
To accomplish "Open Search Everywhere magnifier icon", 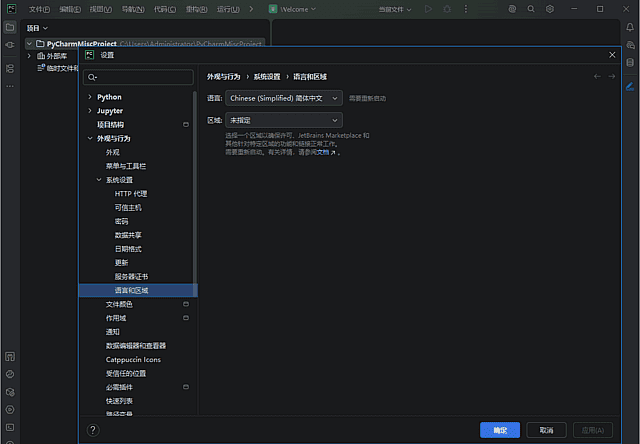I will coord(531,9).
